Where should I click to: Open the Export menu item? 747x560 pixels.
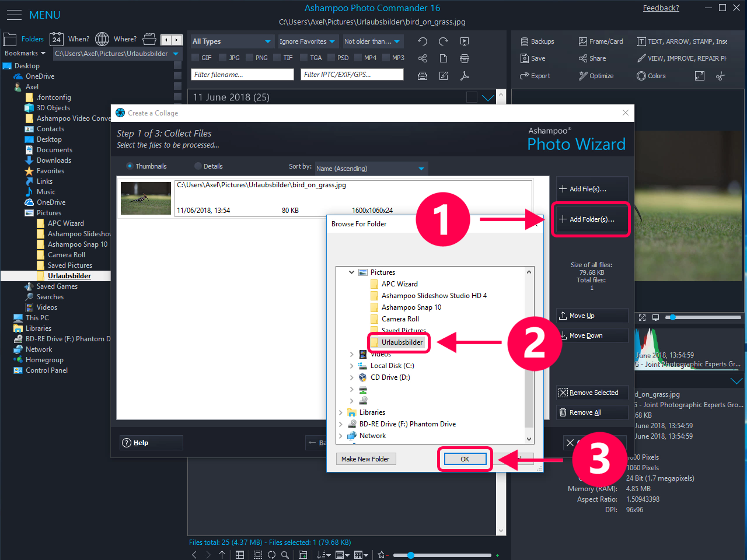(x=535, y=76)
